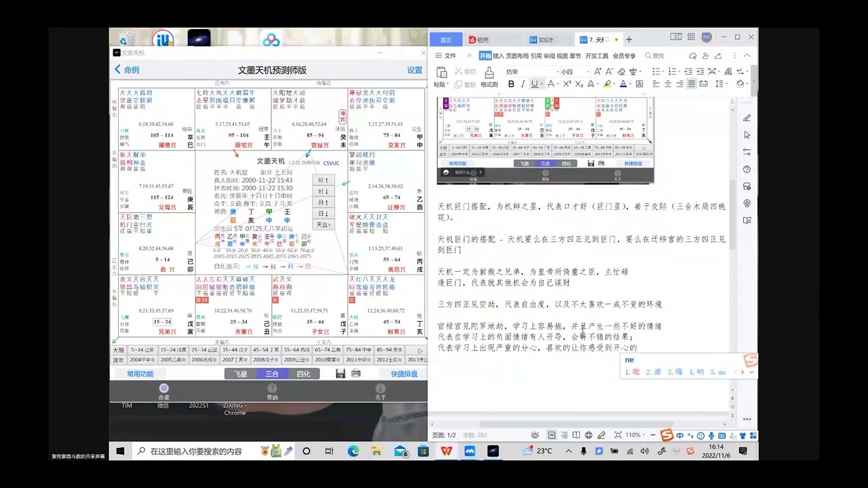868x488 pixels.
Task: Click the Paste clipboard icon
Action: [x=441, y=71]
